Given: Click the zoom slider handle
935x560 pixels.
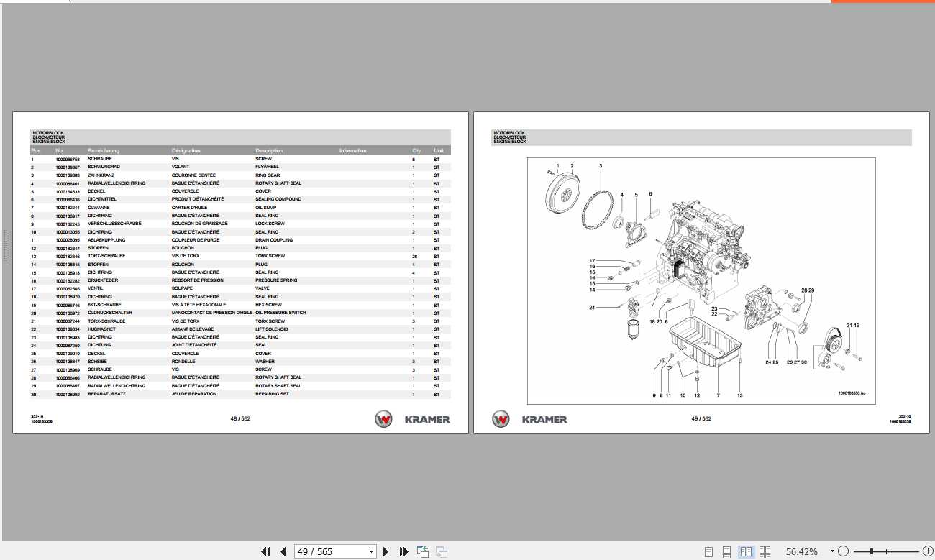Looking at the screenshot, I should click(x=872, y=551).
